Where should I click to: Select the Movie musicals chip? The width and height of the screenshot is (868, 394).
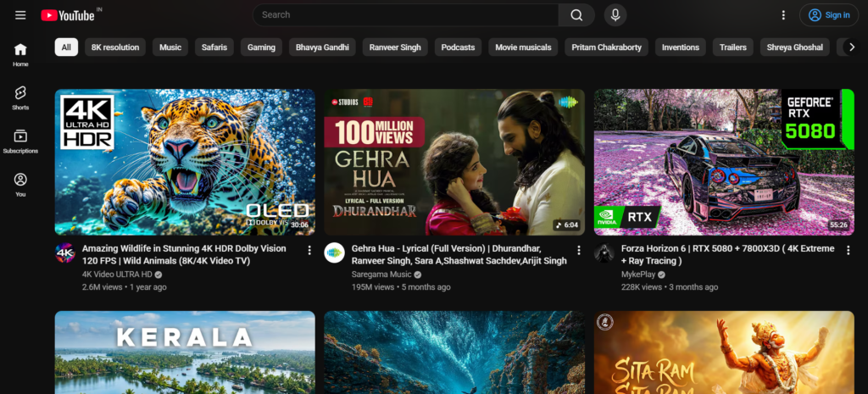[x=523, y=47]
